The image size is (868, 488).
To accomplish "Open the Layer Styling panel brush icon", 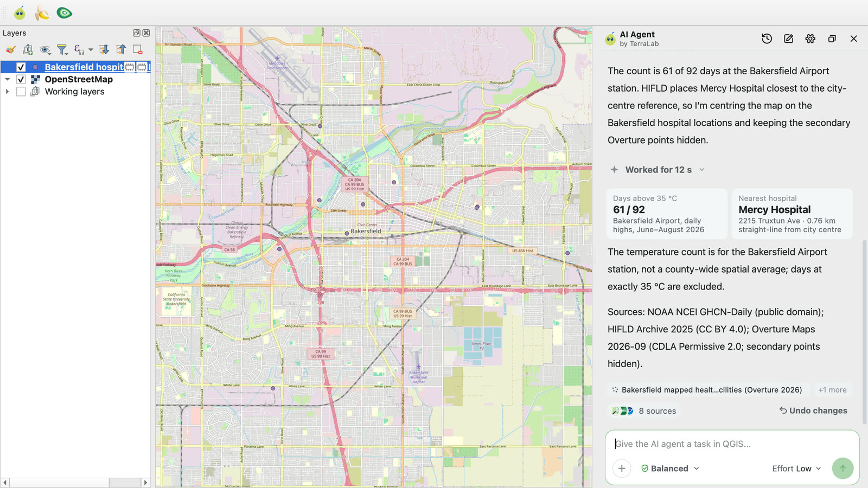I will point(10,50).
